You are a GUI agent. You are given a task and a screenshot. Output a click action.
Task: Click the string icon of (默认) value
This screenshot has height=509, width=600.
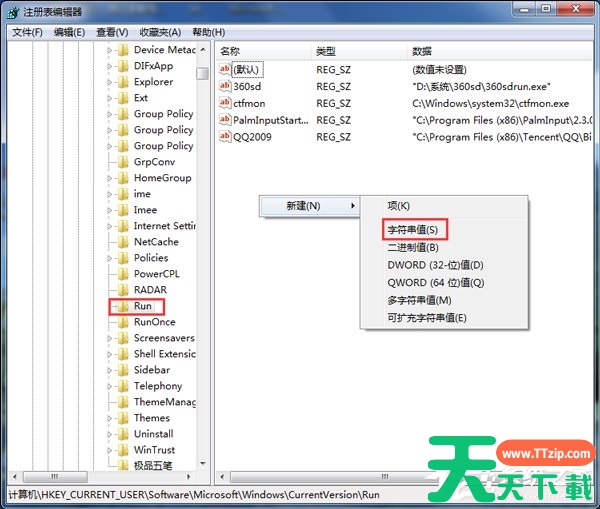[x=225, y=69]
